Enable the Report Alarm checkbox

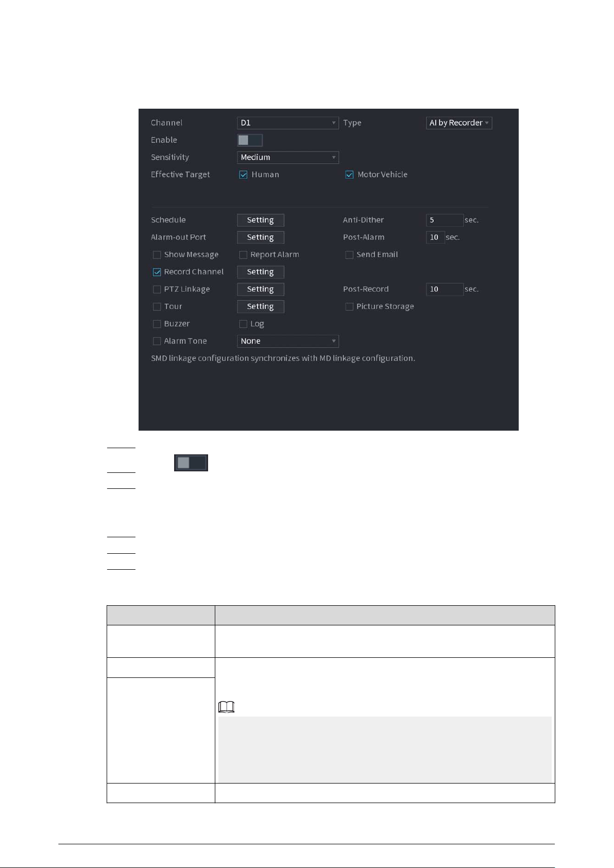pos(243,255)
